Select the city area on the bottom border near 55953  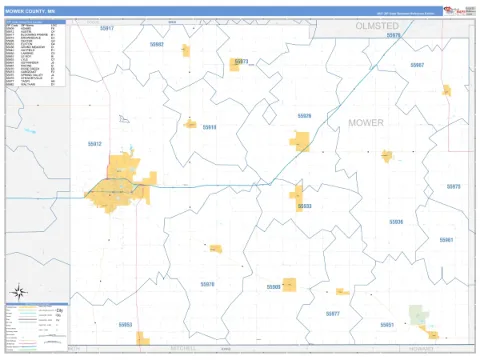click(x=143, y=338)
